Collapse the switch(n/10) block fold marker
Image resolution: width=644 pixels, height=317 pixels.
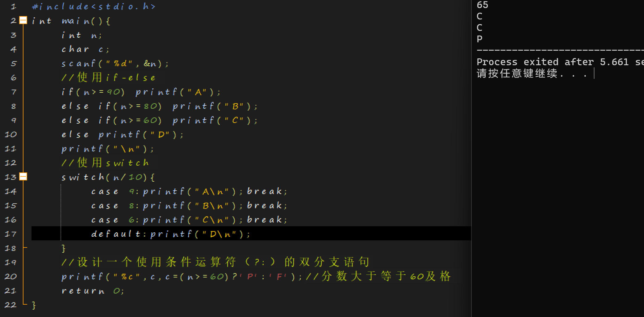(23, 177)
